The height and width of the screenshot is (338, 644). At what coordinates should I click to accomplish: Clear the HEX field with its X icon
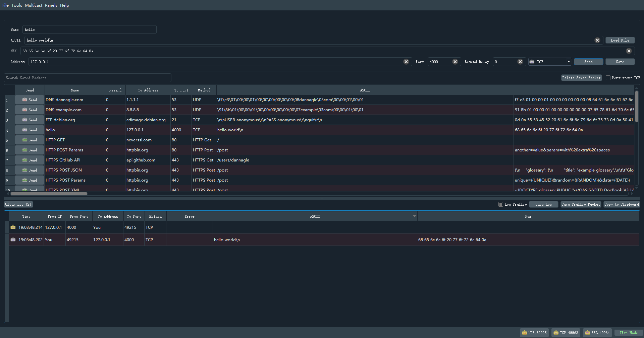coord(629,51)
